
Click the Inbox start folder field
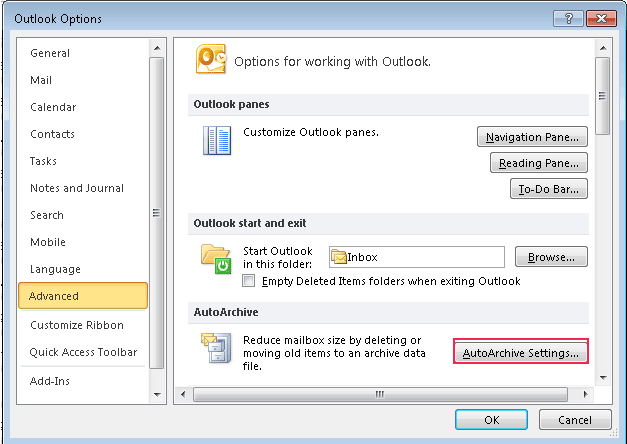[x=417, y=257]
